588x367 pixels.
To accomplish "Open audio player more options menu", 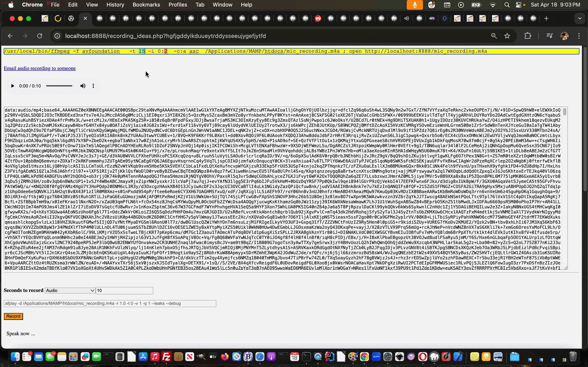I will (x=93, y=86).
